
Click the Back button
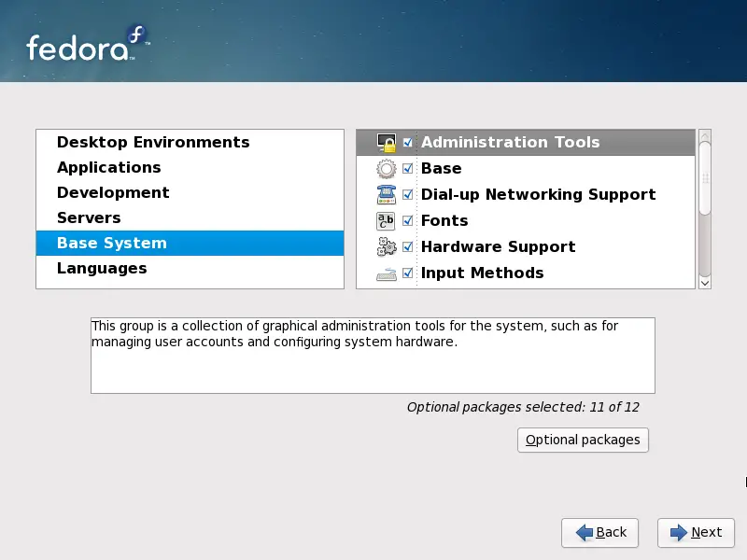[x=599, y=532]
